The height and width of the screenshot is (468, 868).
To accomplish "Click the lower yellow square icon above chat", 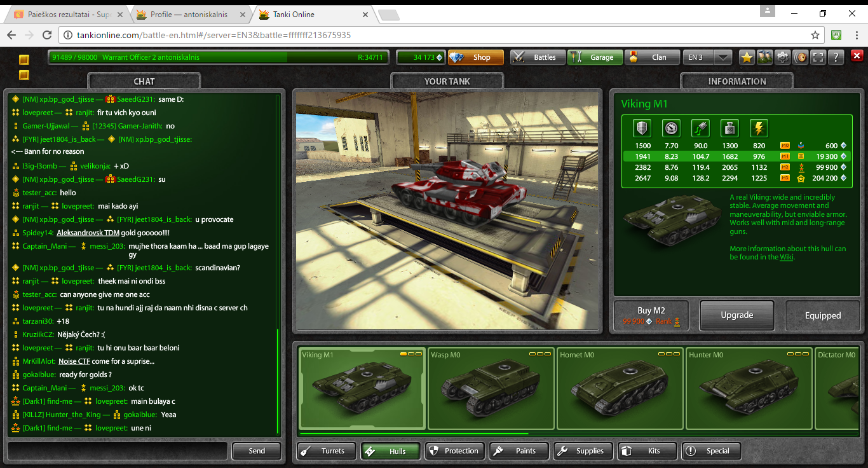I will tap(24, 75).
